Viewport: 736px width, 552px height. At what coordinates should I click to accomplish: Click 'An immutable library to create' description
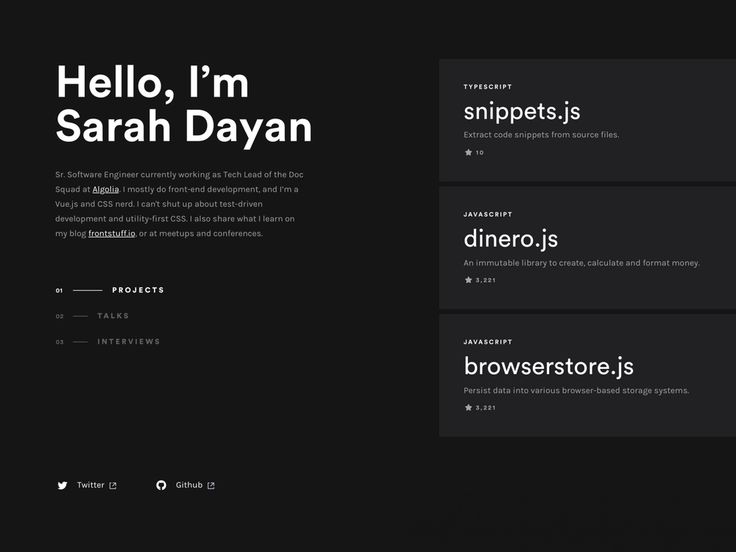(582, 263)
